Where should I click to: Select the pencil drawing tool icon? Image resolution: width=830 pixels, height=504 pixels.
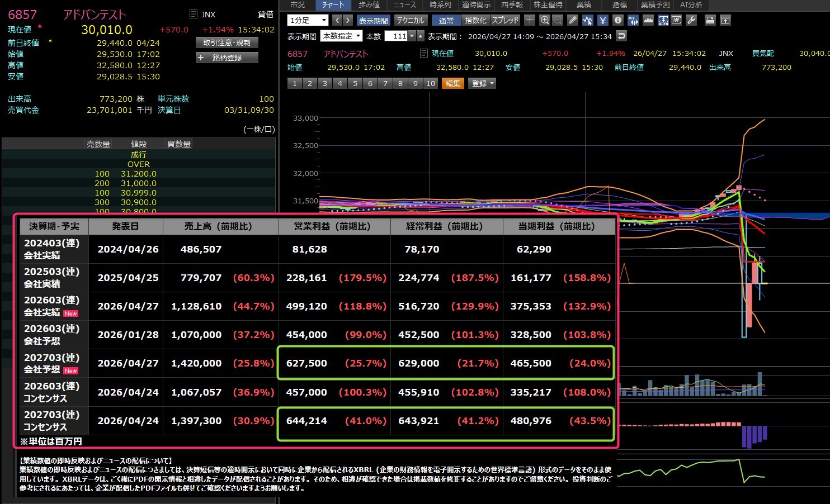pyautogui.click(x=573, y=20)
